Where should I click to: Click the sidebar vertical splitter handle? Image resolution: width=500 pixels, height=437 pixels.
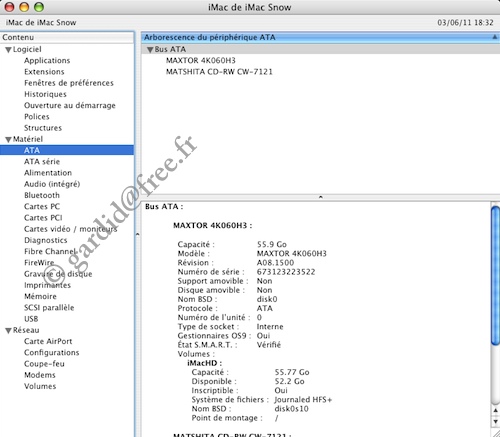(137, 234)
